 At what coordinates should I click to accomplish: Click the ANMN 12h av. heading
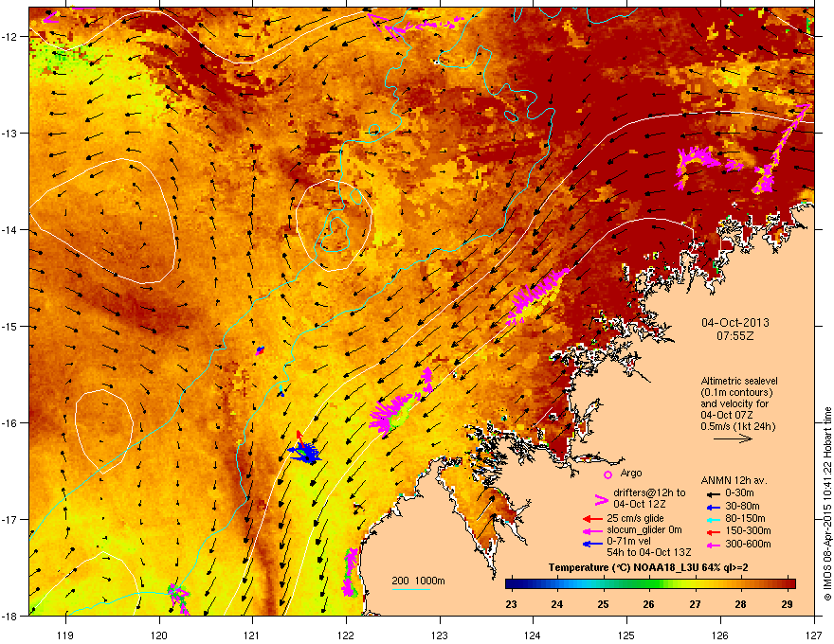[x=734, y=481]
